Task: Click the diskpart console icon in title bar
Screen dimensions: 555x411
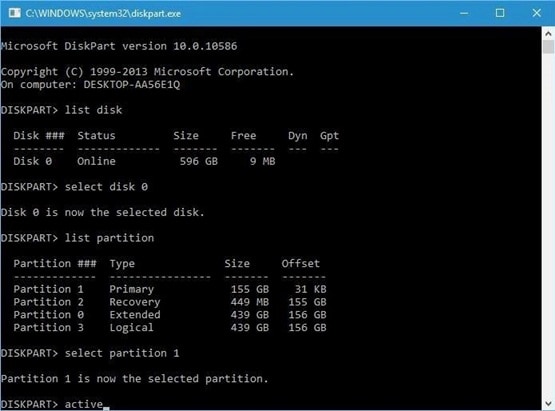Action: tap(15, 13)
